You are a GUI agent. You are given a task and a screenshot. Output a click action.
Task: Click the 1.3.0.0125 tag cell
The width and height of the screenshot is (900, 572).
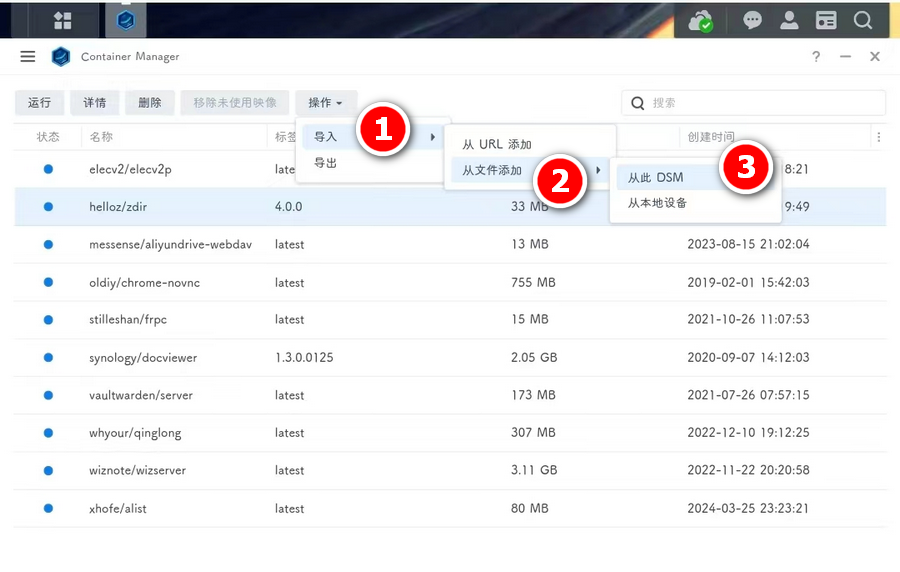tap(304, 357)
